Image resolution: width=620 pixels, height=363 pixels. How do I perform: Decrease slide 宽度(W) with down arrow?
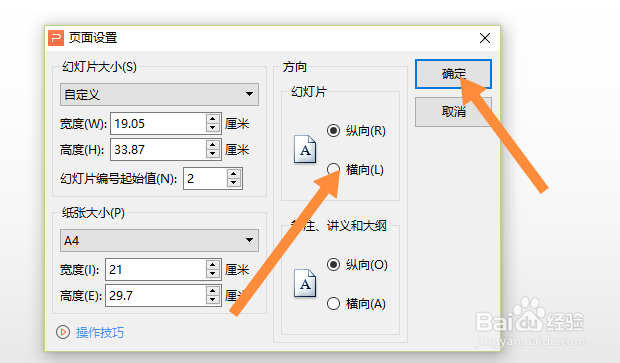click(x=213, y=128)
